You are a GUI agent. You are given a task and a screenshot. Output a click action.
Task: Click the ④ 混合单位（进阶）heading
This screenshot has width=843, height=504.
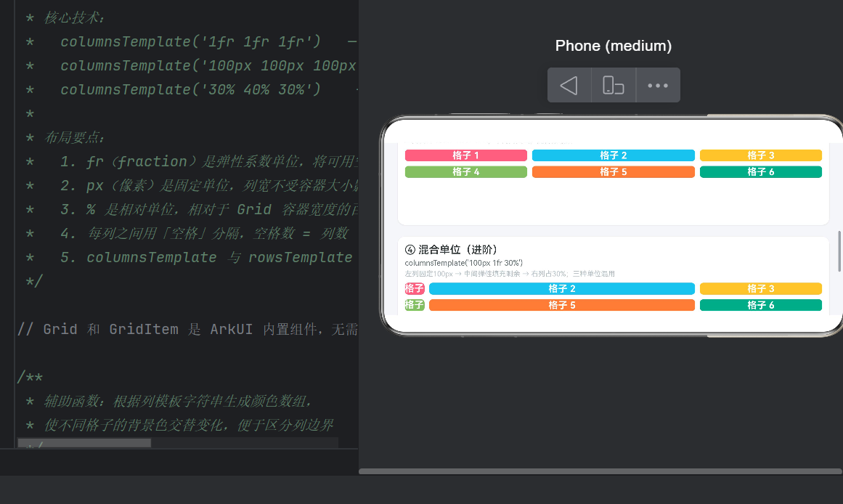coord(451,250)
